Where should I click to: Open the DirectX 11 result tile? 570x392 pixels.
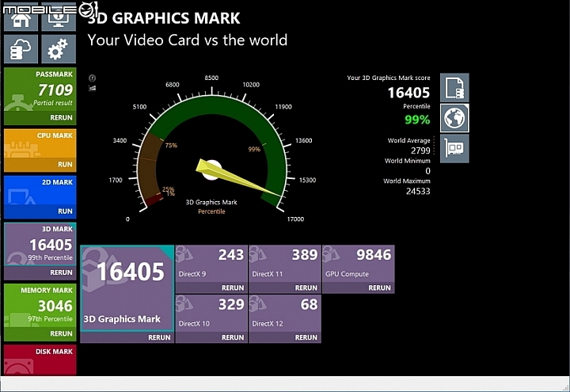285,264
